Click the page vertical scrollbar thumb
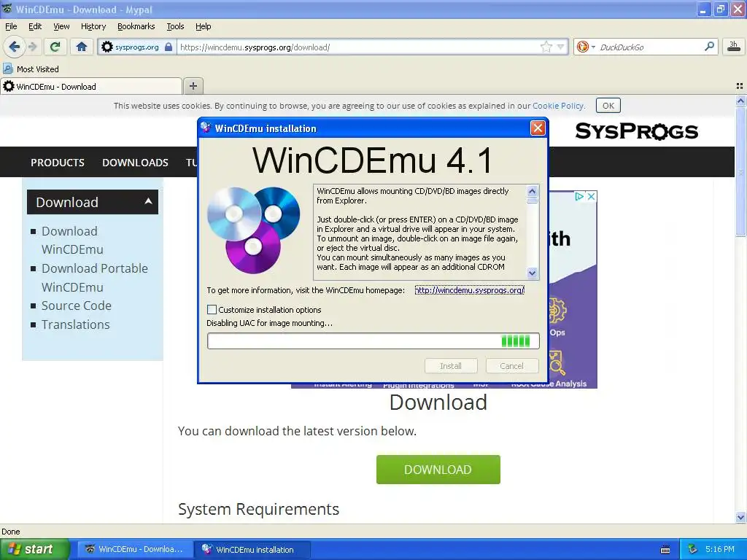The image size is (747, 560). pyautogui.click(x=740, y=172)
